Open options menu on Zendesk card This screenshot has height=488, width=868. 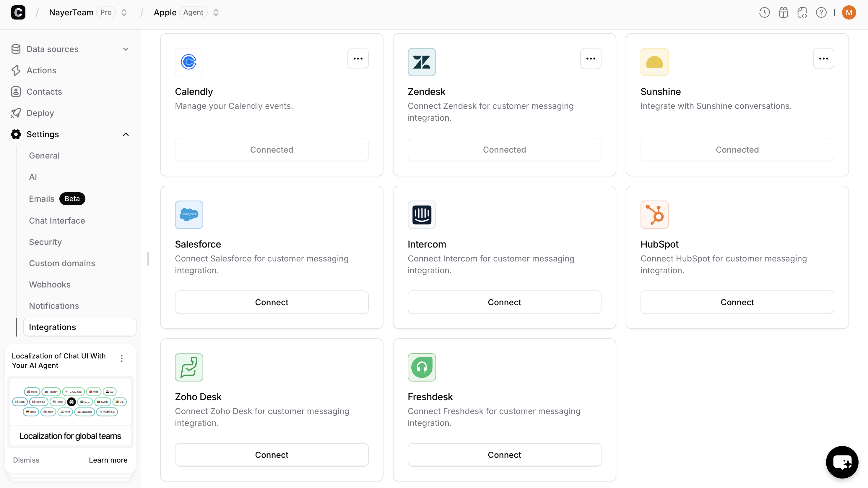590,58
